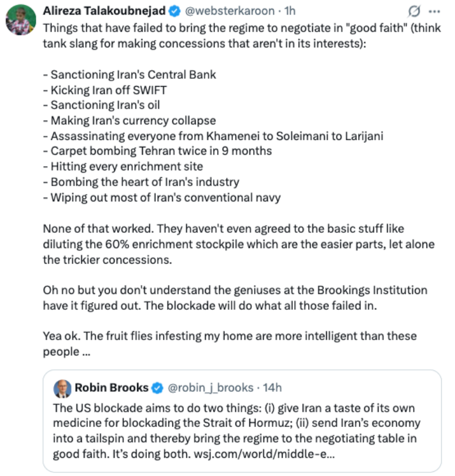This screenshot has height=476, width=455.
Task: Click the opening "Things that have failed" paragraph
Action: (242, 36)
